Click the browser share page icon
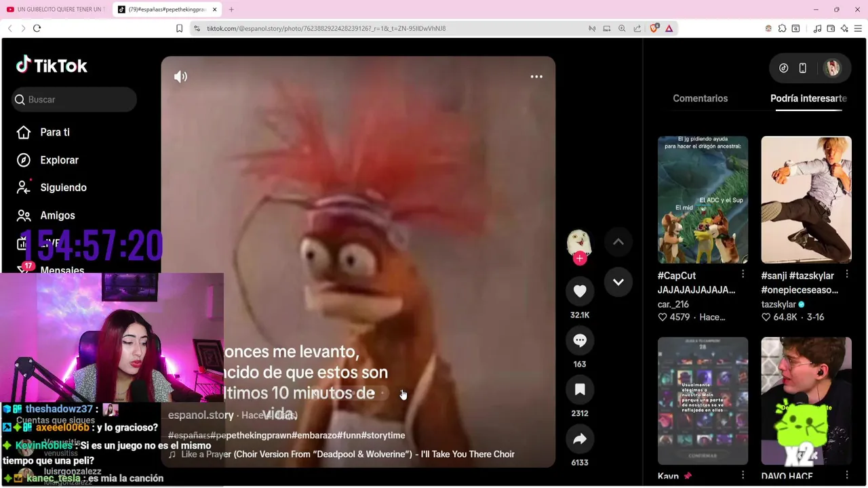 [637, 28]
